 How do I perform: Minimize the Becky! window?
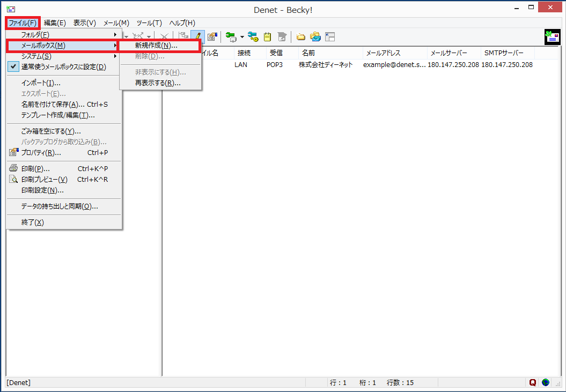click(x=517, y=7)
